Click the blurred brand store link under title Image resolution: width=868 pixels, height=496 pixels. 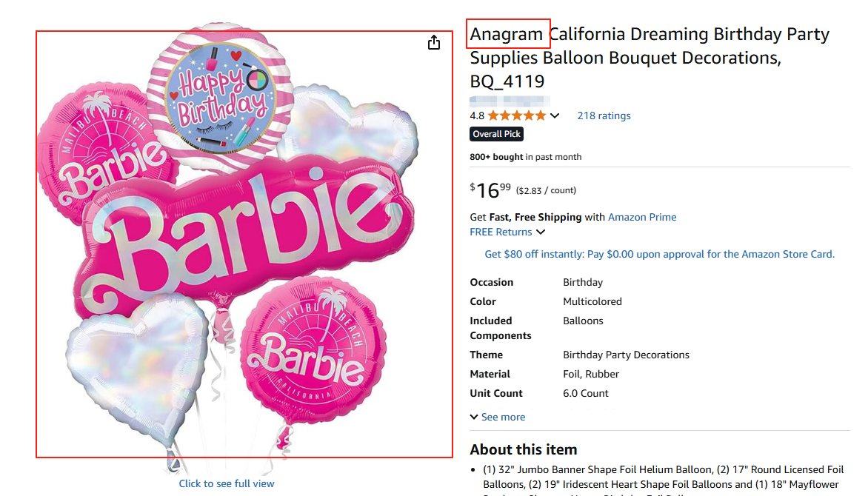(510, 99)
